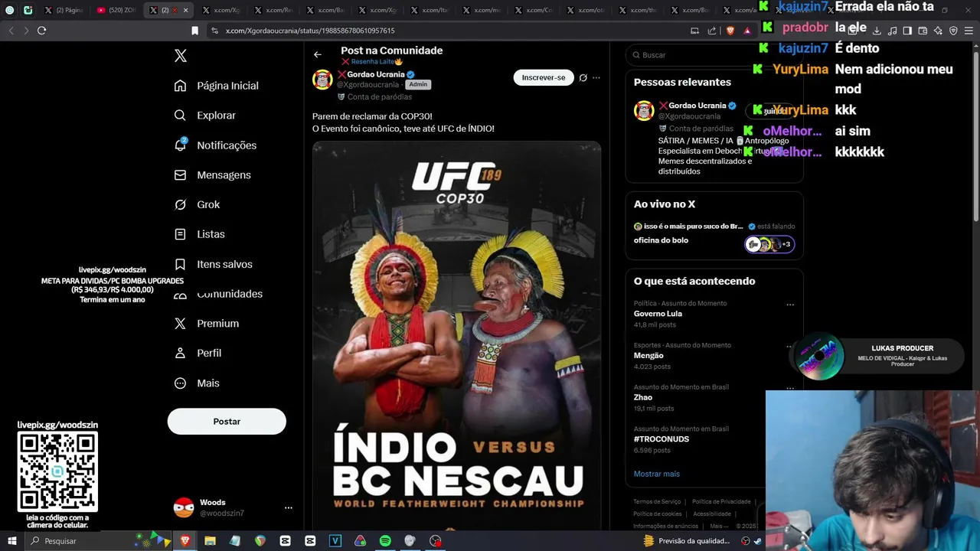Open Governo Lula trend more options
The image size is (980, 551).
[790, 305]
